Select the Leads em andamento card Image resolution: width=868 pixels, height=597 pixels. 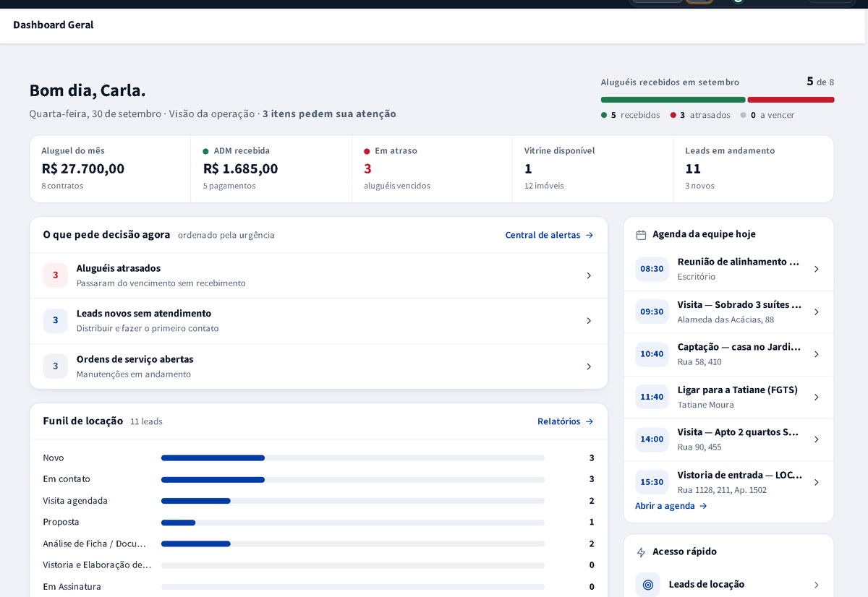[x=753, y=169]
